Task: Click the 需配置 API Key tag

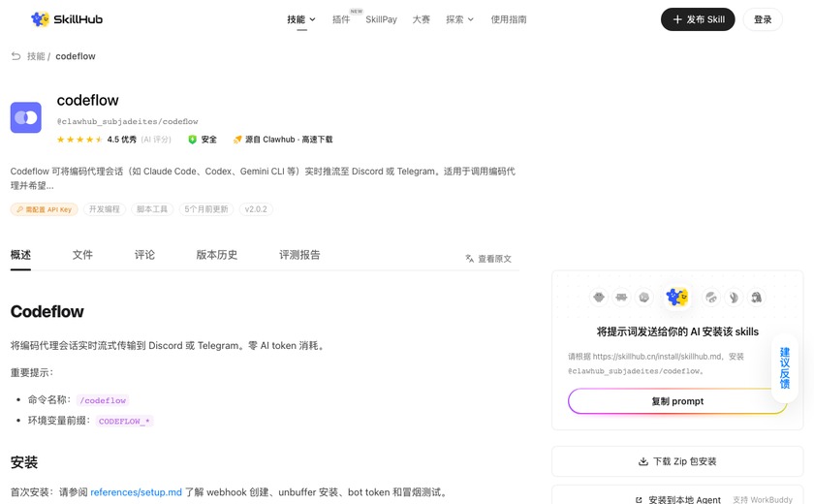Action: tap(45, 209)
